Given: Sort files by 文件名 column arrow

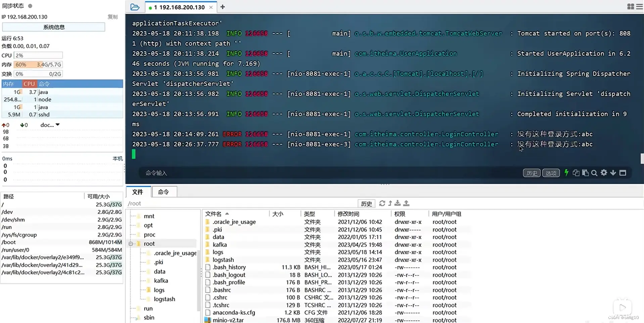Looking at the screenshot, I should click(x=227, y=214).
